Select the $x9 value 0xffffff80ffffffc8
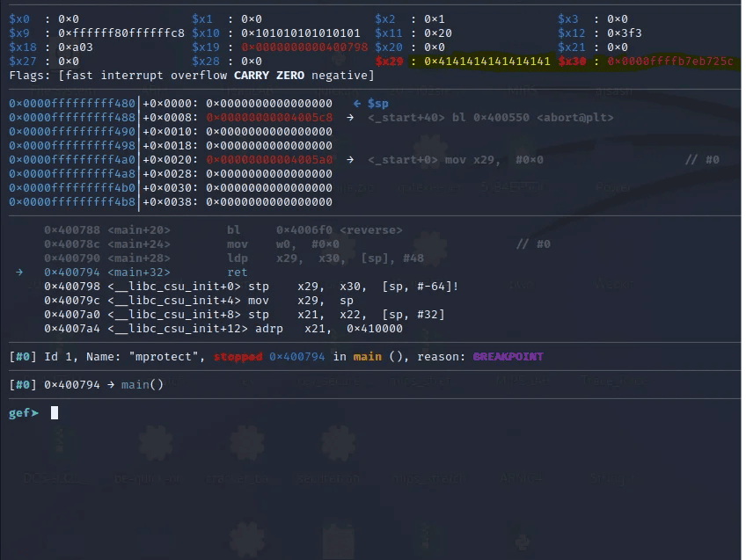The image size is (746, 560). point(121,33)
